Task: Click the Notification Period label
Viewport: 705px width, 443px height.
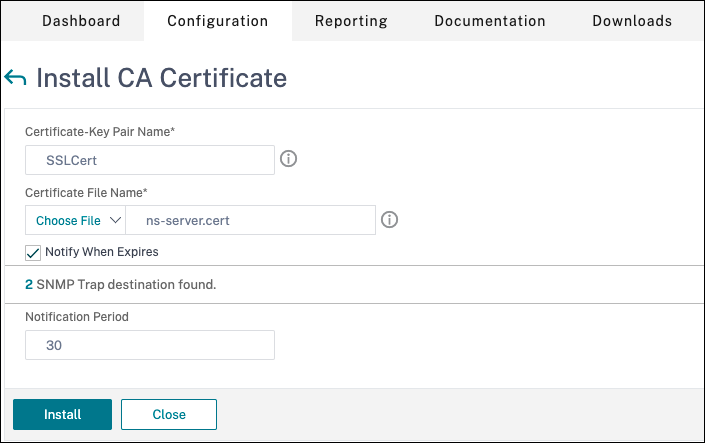Action: pos(78,316)
